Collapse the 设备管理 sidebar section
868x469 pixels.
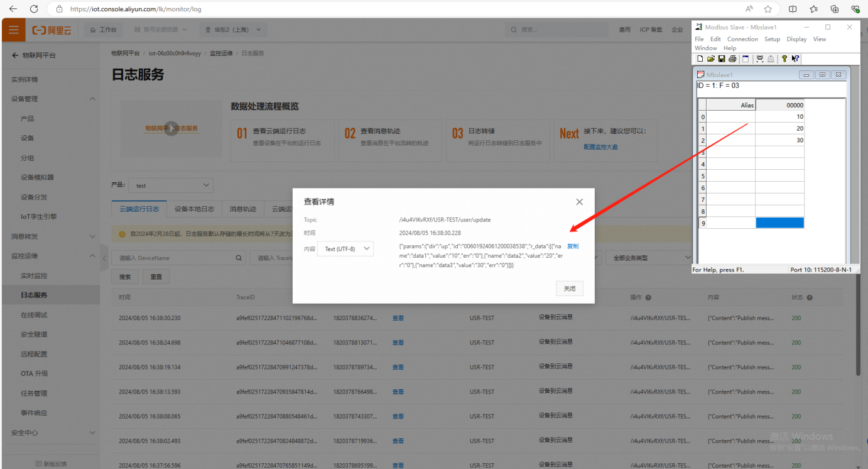pos(92,99)
